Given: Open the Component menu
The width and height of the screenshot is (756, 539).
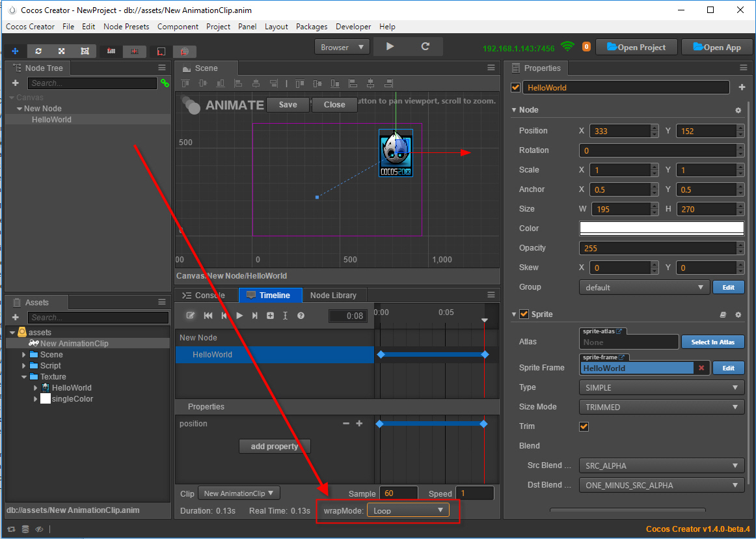Looking at the screenshot, I should point(178,27).
